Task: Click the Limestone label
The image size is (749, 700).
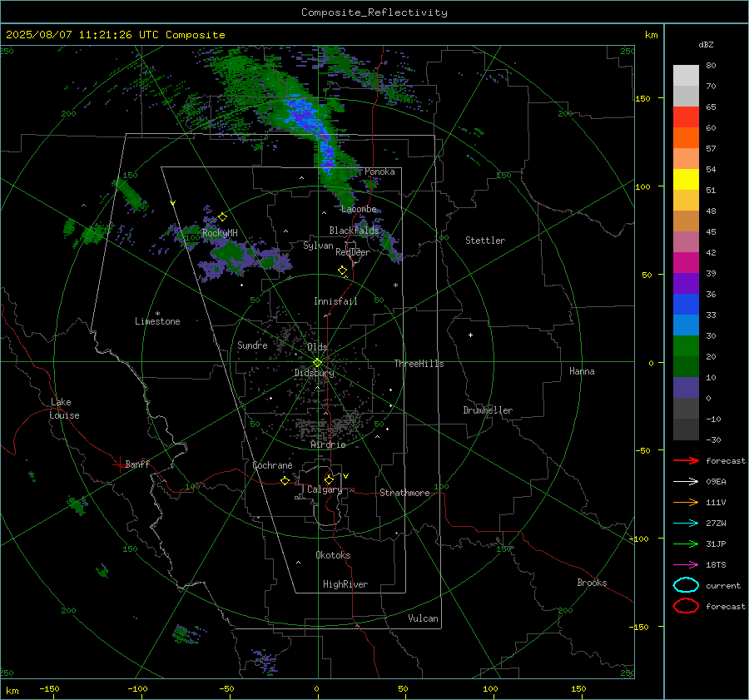Action: pyautogui.click(x=157, y=321)
